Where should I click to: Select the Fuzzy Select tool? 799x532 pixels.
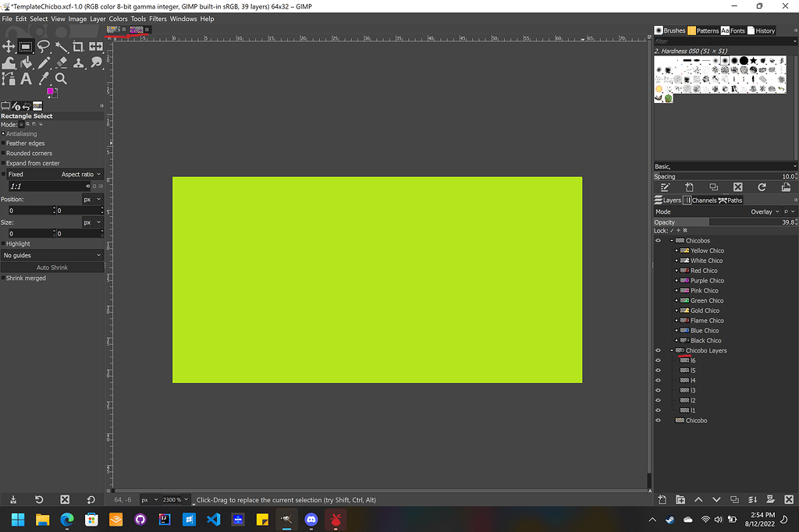[61, 47]
